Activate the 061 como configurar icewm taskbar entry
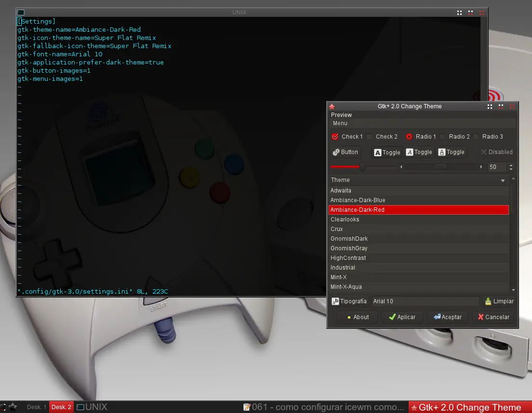The height and width of the screenshot is (413, 532). click(324, 407)
